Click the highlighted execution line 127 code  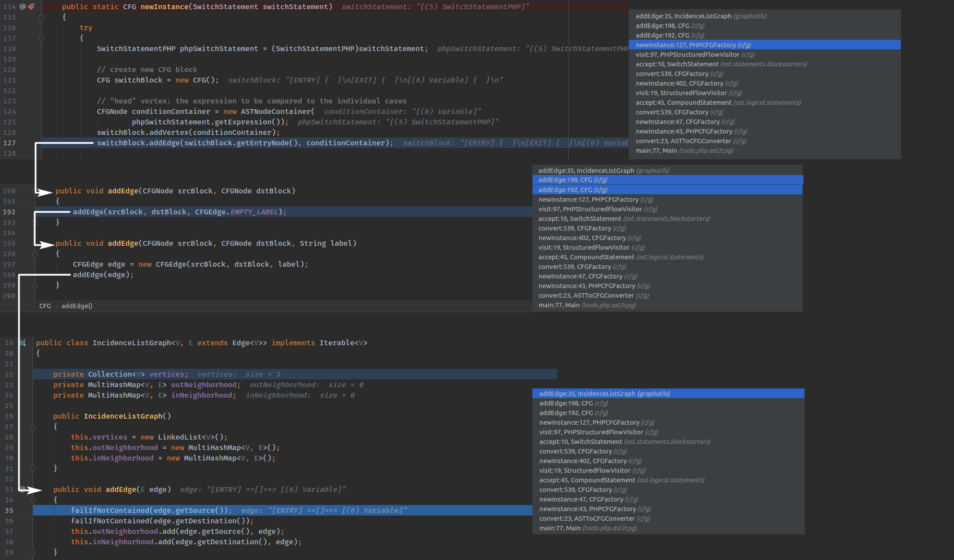(x=245, y=143)
